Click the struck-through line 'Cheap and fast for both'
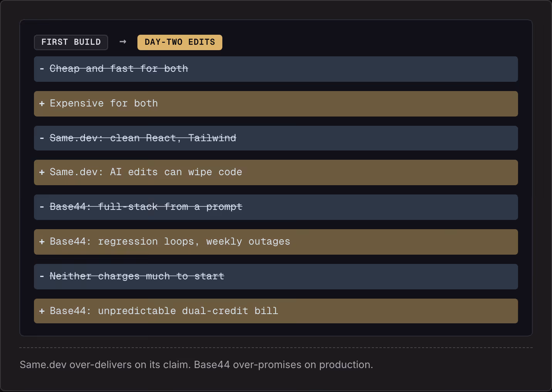Screen dimensions: 552x392 pyautogui.click(x=276, y=69)
